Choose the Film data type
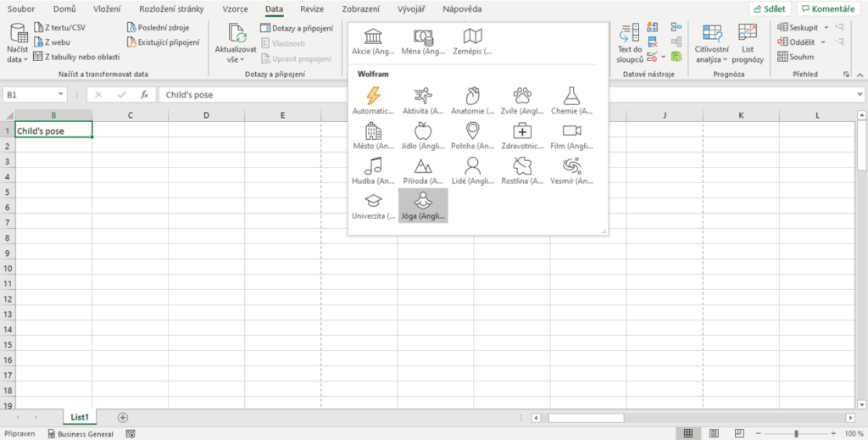This screenshot has width=868, height=440. [572, 136]
